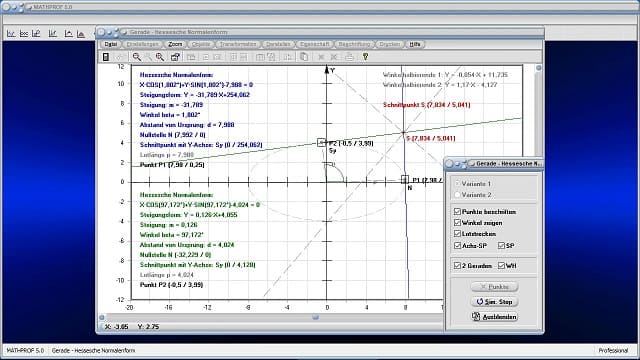Screen dimensions: 640x360
Task: Click the X/Y coordinate readout in status bar
Action: point(132,327)
